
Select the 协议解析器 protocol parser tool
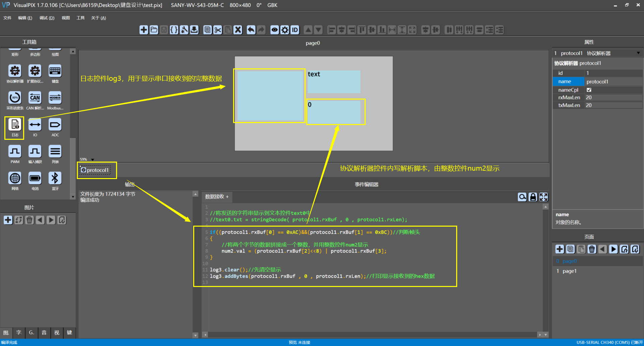coord(15,74)
